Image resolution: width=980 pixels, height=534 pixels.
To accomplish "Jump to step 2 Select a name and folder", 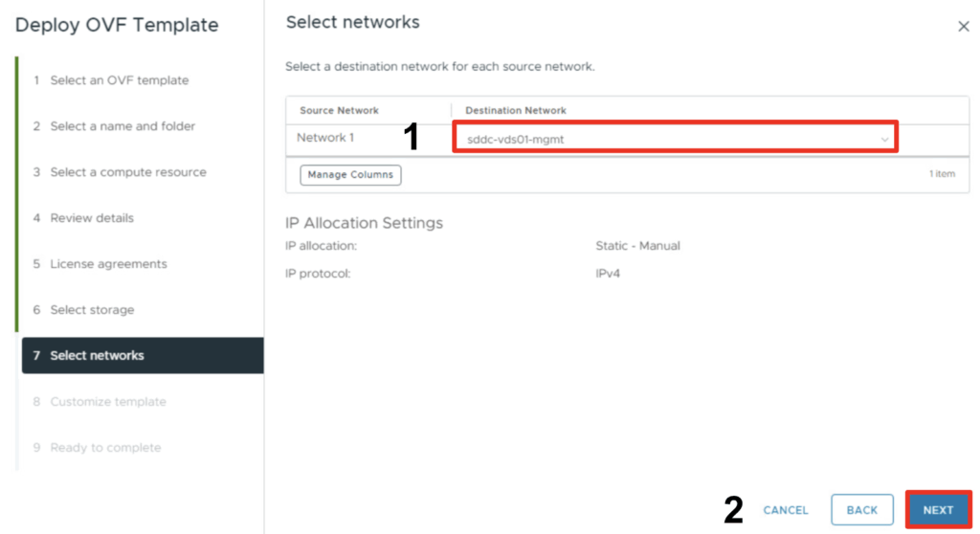I will click(x=122, y=126).
